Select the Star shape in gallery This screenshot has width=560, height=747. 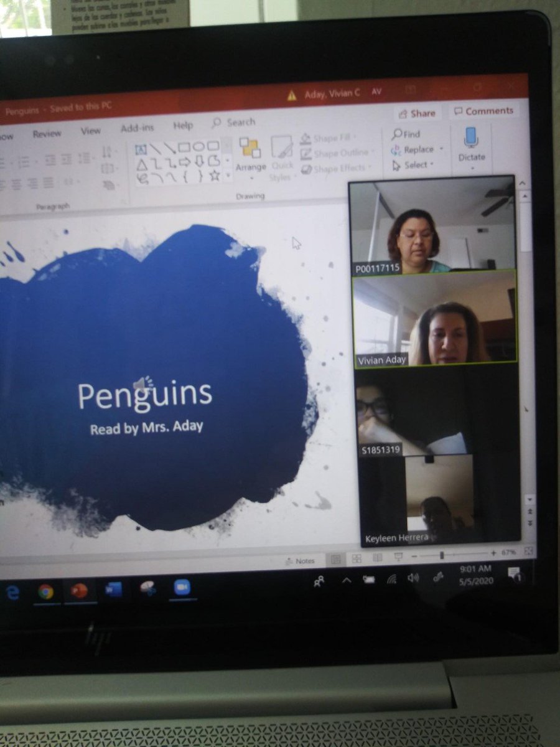pos(214,176)
